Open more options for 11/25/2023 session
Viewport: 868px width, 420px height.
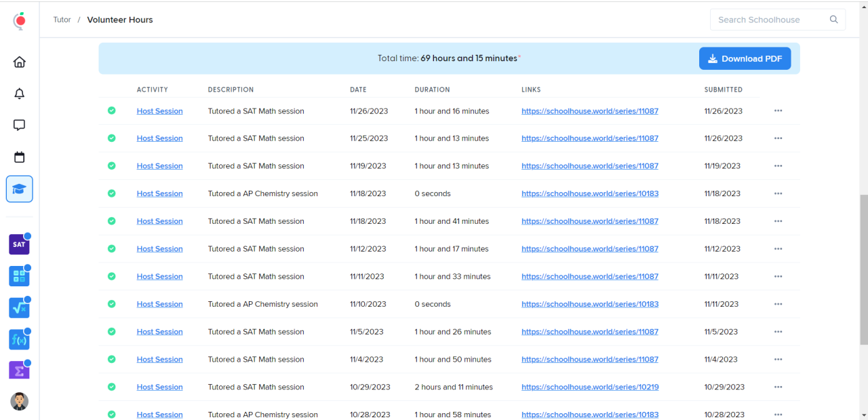click(778, 138)
